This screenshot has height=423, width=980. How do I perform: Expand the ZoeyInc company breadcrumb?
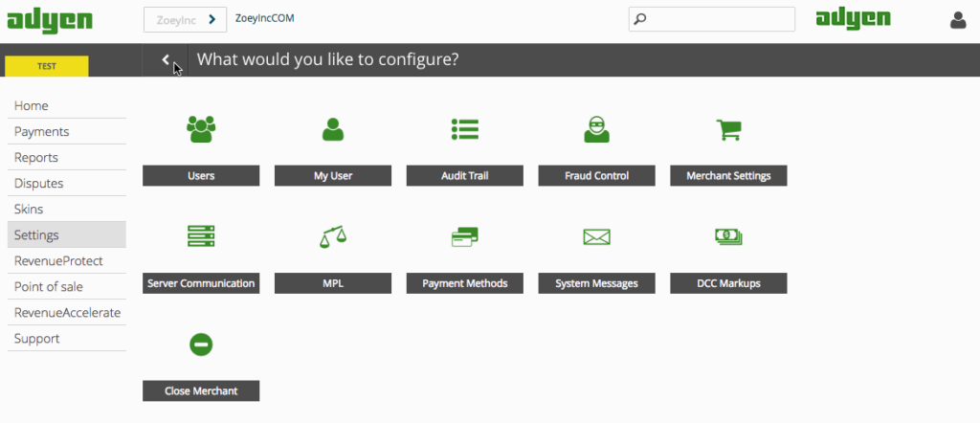pos(185,19)
